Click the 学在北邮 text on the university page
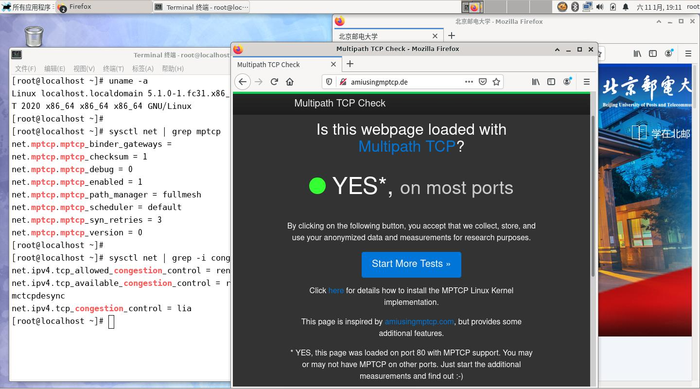The width and height of the screenshot is (700, 389). click(671, 134)
